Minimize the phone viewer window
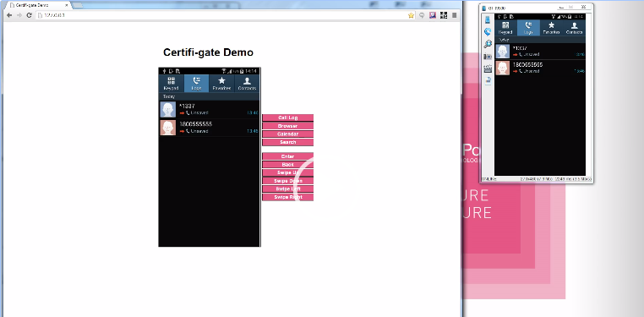 [x=560, y=7]
